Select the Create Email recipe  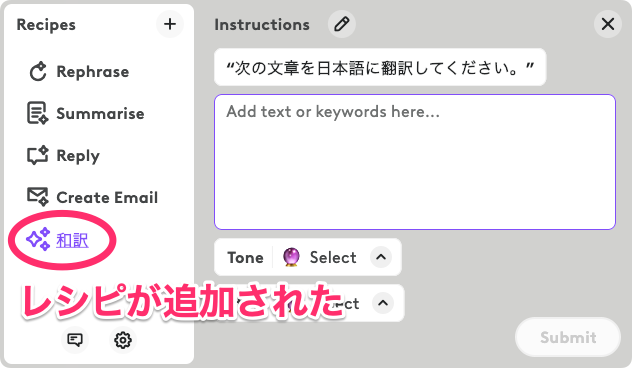coord(92,198)
